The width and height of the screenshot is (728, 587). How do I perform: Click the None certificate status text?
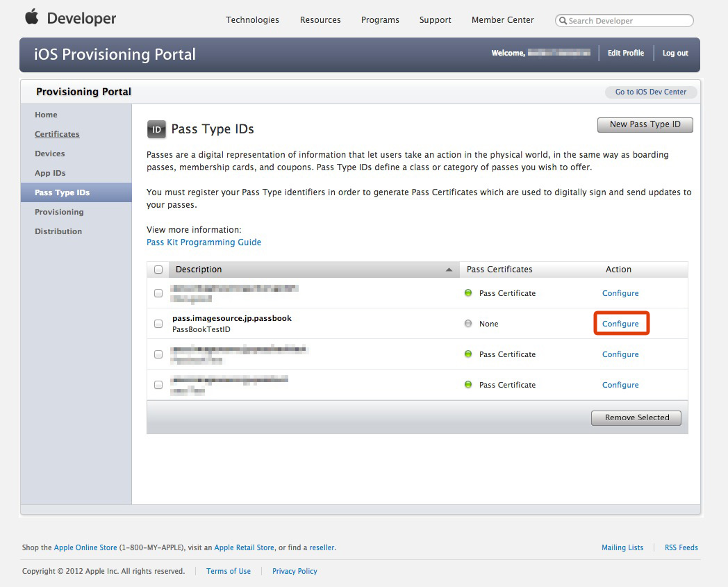point(488,324)
